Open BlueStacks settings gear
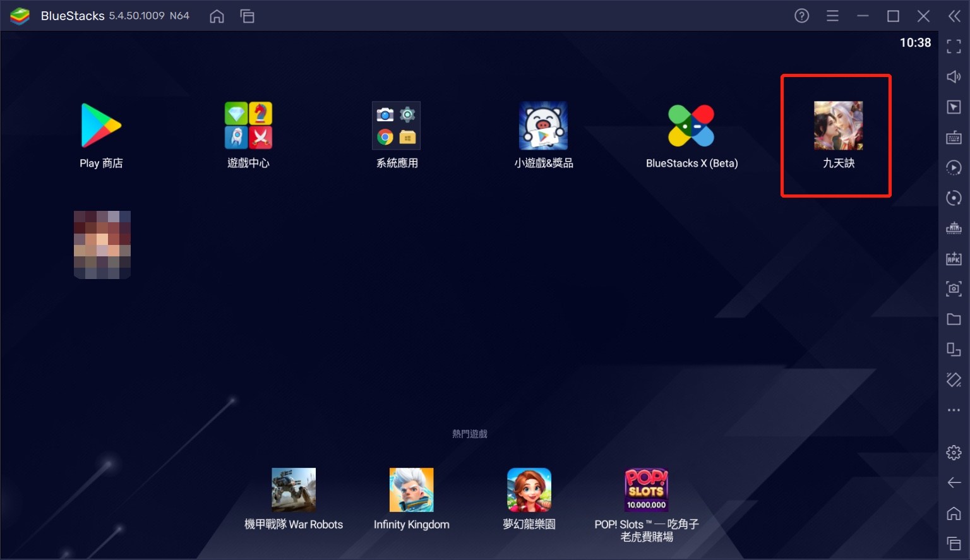970x560 pixels. (954, 453)
